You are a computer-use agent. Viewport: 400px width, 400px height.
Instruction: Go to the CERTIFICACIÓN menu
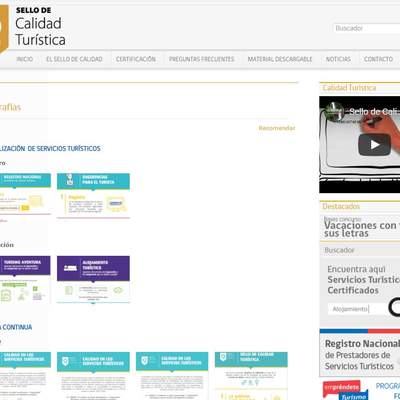click(x=136, y=59)
